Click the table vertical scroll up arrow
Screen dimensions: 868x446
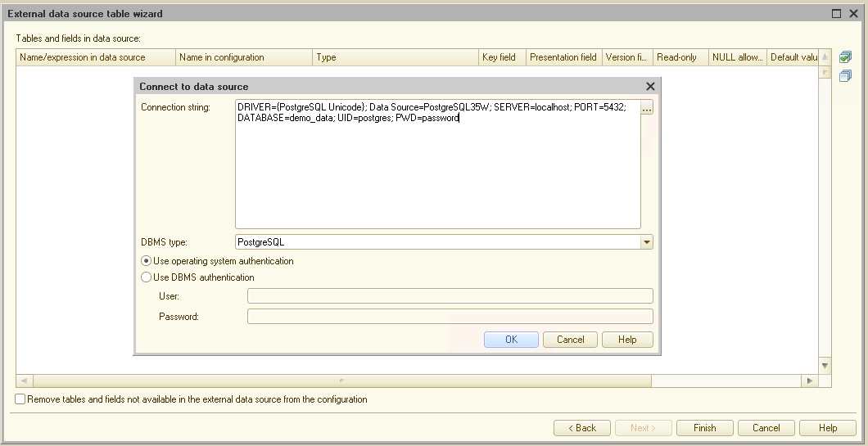(825, 57)
